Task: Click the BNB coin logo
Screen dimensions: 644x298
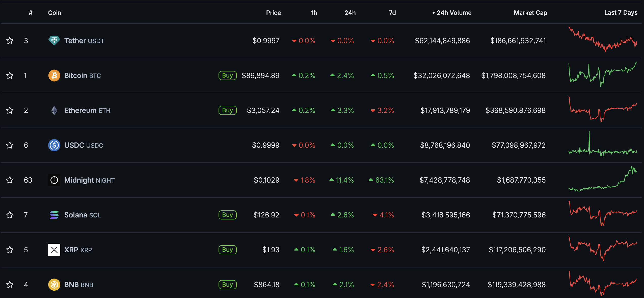Action: pos(54,285)
